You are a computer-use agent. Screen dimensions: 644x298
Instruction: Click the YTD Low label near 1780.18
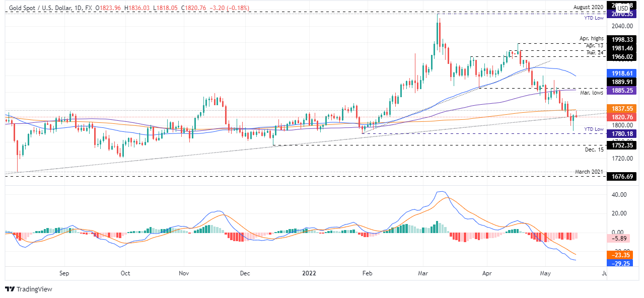point(594,129)
